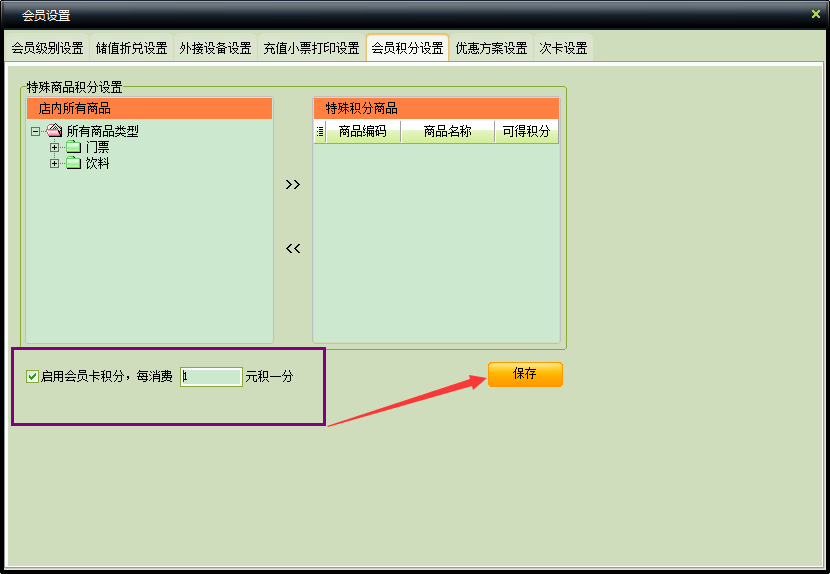Click the 可得积分 column header
Screen dimensions: 830x574
(526, 131)
